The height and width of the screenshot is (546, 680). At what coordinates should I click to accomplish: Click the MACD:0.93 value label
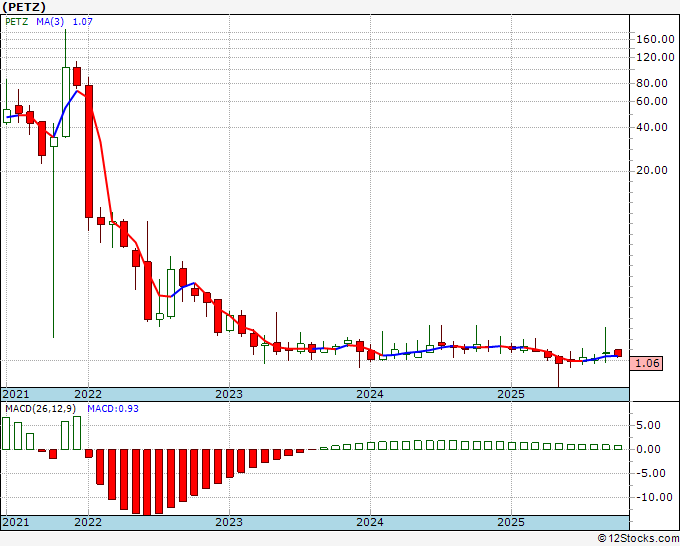coord(113,409)
